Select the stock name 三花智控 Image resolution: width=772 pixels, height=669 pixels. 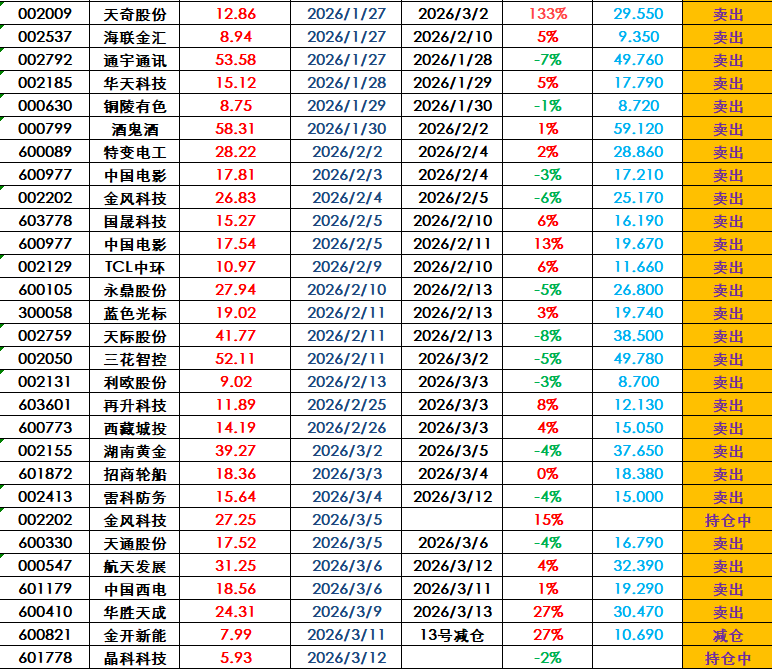click(135, 359)
